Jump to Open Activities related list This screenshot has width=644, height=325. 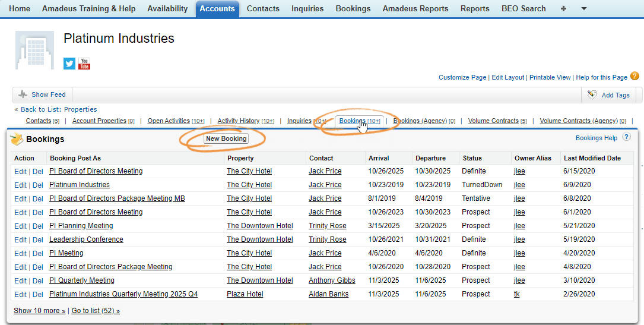[176, 121]
